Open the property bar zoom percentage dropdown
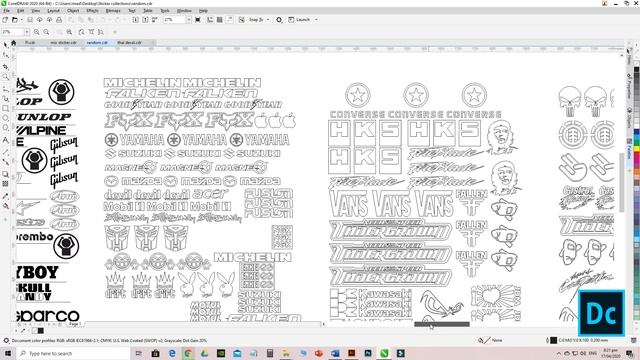The height and width of the screenshot is (360, 640). (x=27, y=32)
